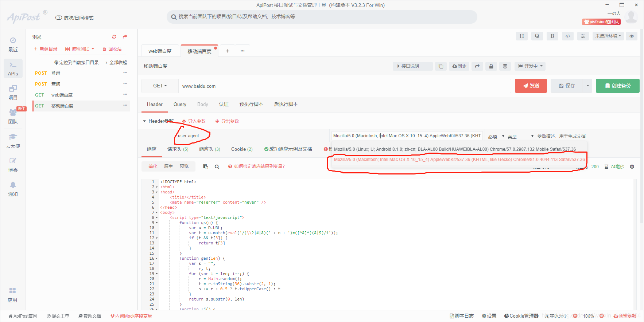Search the response with magnifier icon
This screenshot has width=644, height=322.
[217, 166]
